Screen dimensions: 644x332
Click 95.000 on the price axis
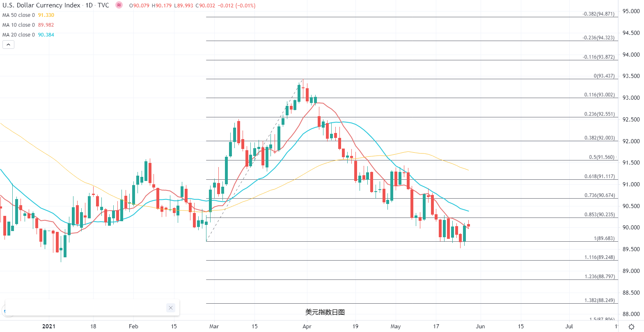click(631, 11)
